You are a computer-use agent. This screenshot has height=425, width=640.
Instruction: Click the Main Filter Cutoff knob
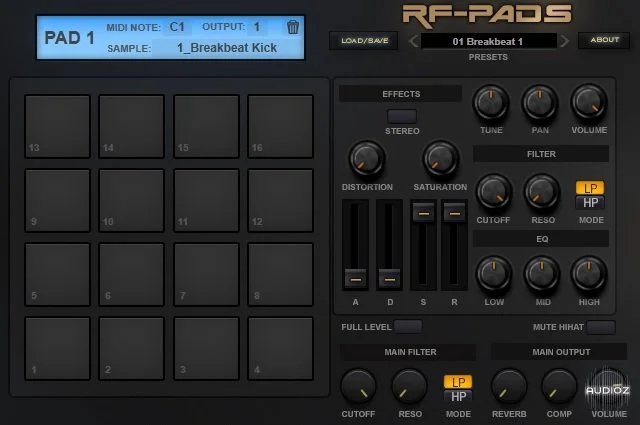coord(358,387)
